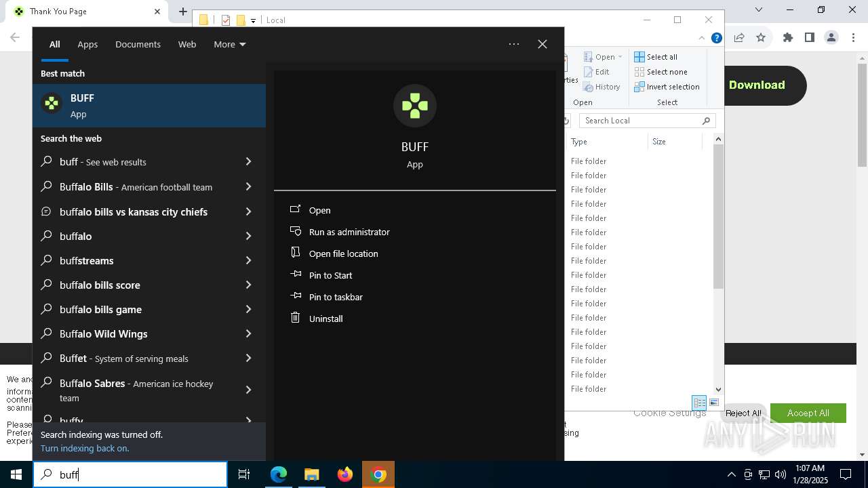Open the notification center icon

point(846,474)
